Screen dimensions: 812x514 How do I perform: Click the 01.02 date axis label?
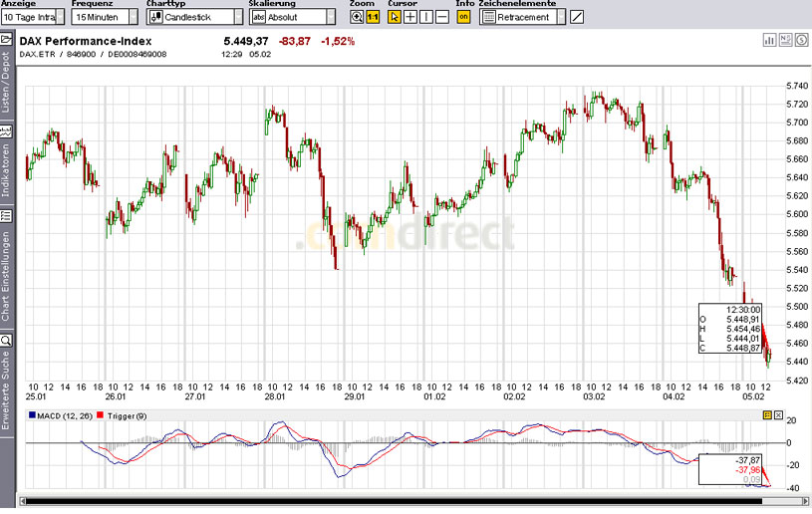coord(434,396)
